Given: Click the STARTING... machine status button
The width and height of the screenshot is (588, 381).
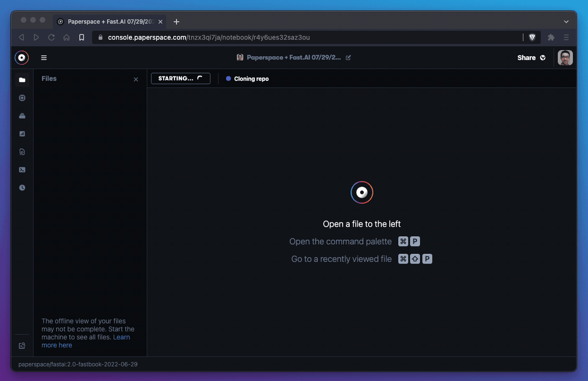Looking at the screenshot, I should click(x=180, y=78).
